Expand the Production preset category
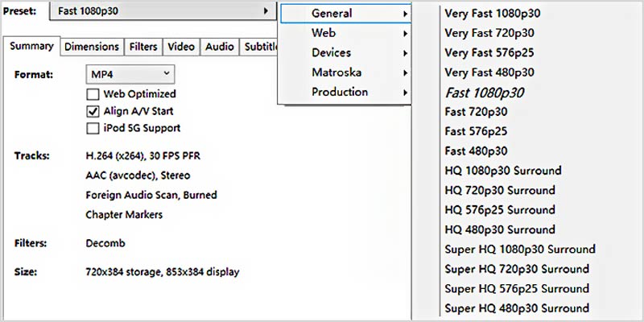Image resolution: width=644 pixels, height=322 pixels. tap(345, 92)
